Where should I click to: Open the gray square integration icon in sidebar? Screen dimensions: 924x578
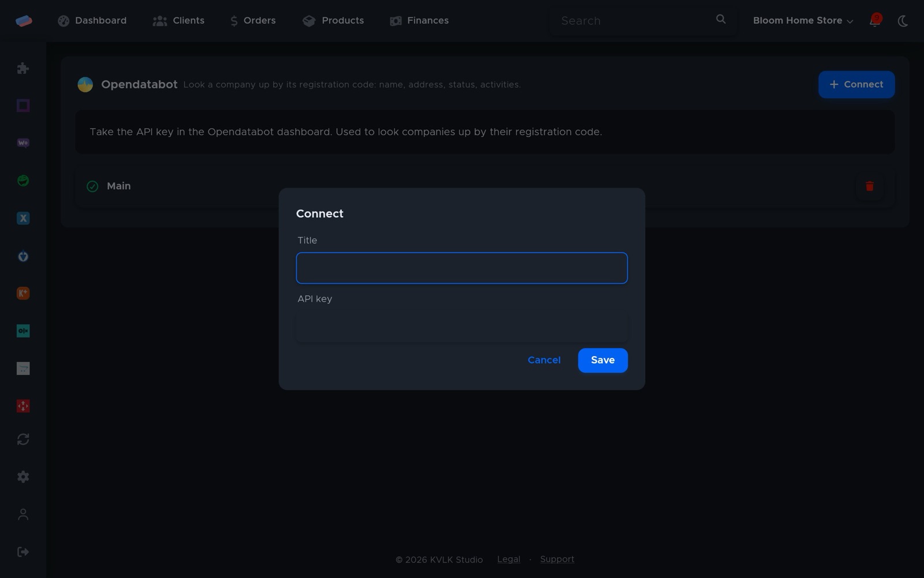23,368
